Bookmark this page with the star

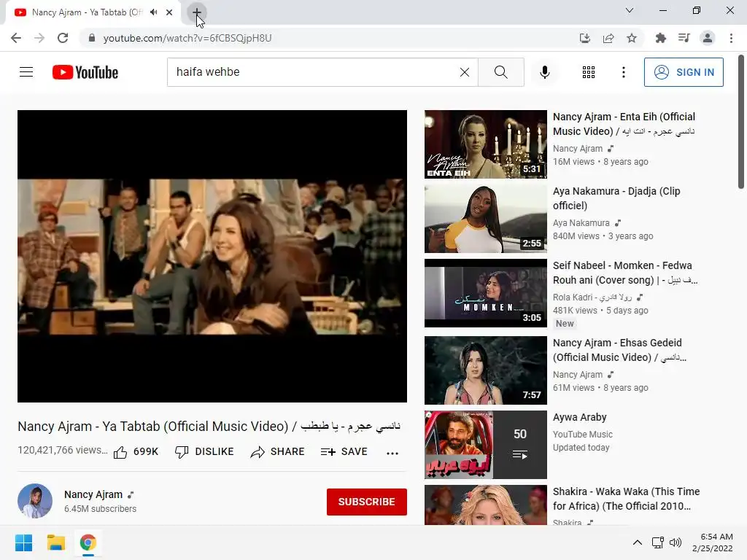click(x=632, y=38)
